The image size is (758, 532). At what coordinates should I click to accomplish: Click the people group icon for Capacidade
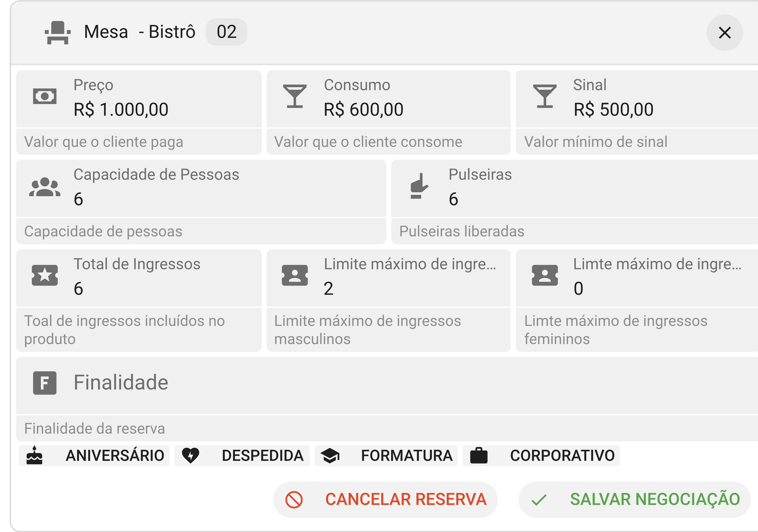pos(45,187)
